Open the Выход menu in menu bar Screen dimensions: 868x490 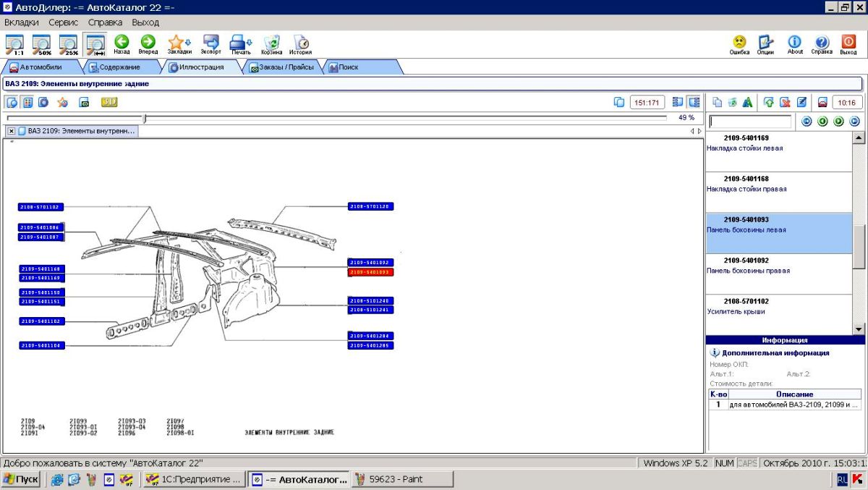(145, 22)
